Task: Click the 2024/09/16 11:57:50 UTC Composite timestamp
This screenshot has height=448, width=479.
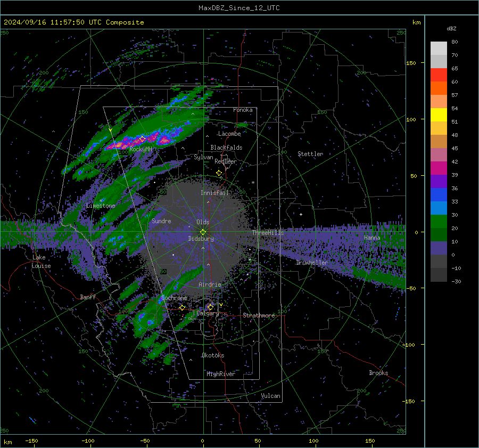Action: (x=73, y=22)
